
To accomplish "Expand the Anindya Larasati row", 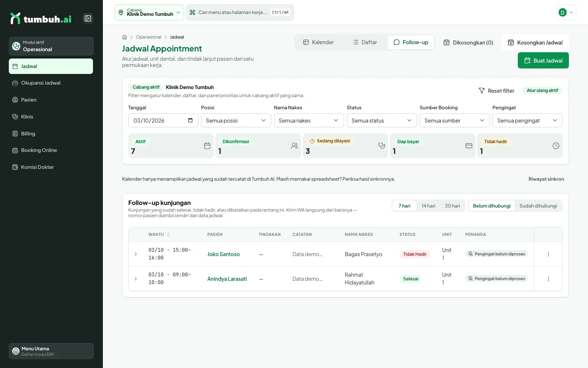I will 136,279.
